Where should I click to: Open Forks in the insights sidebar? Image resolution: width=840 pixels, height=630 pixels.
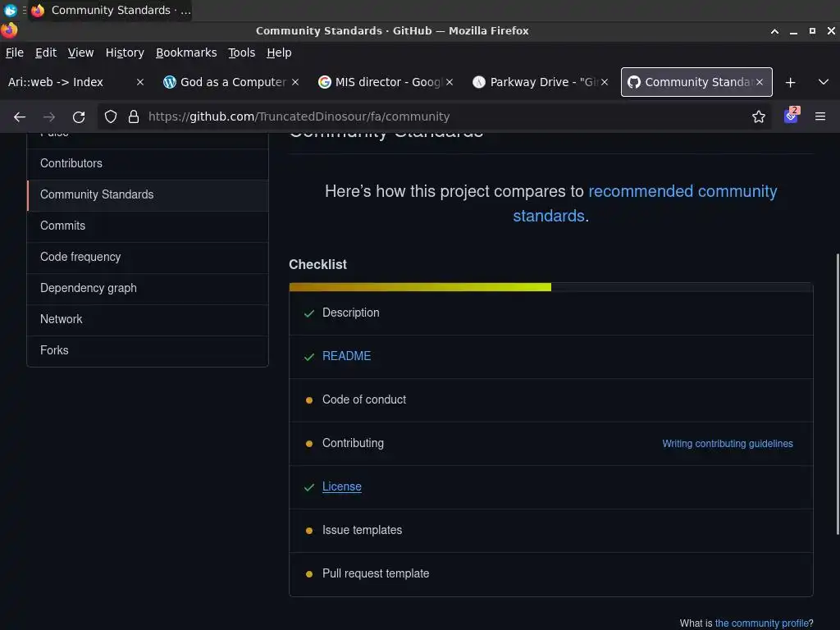coord(148,350)
